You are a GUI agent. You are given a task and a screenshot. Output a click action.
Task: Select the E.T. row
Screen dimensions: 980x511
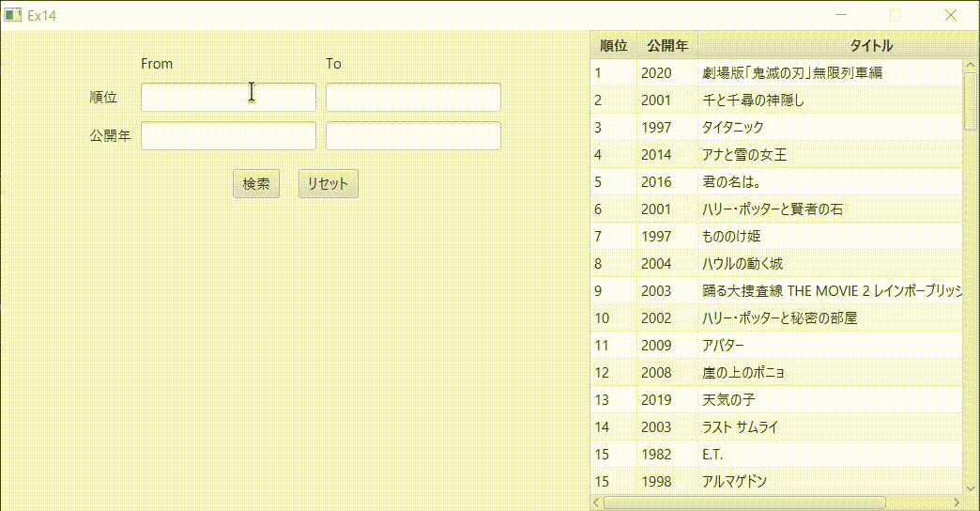tap(776, 454)
